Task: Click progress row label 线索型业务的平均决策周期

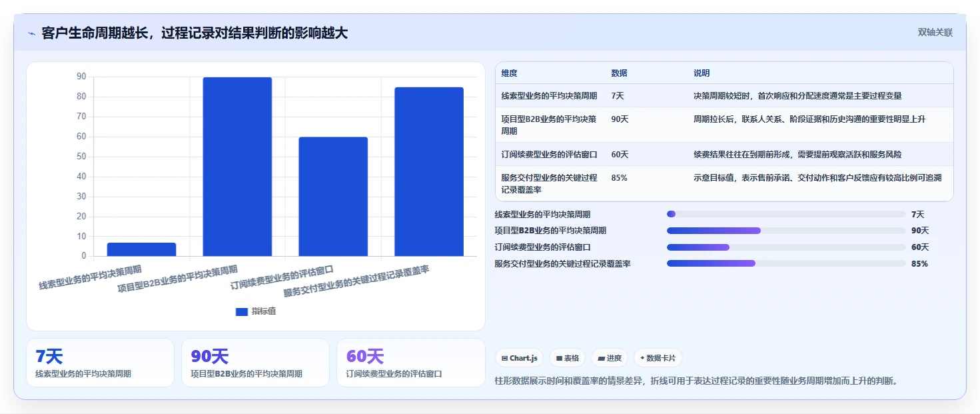Action: point(542,214)
